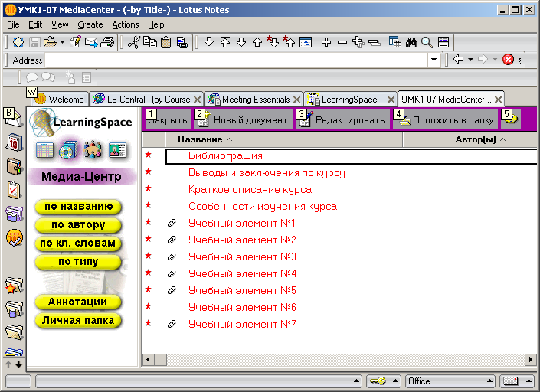The image size is (540, 392).
Task: Close the УМК1-07 MediaCenter tab
Action: coord(498,100)
